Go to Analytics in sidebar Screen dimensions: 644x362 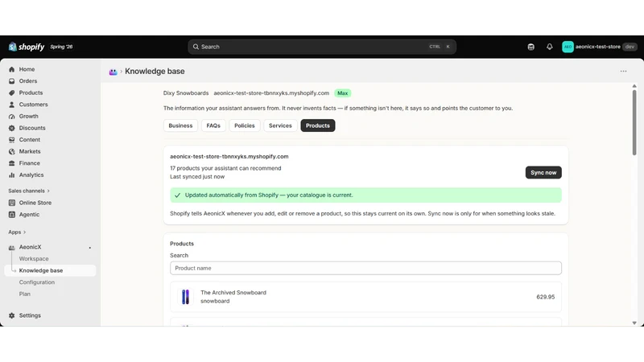pyautogui.click(x=31, y=175)
